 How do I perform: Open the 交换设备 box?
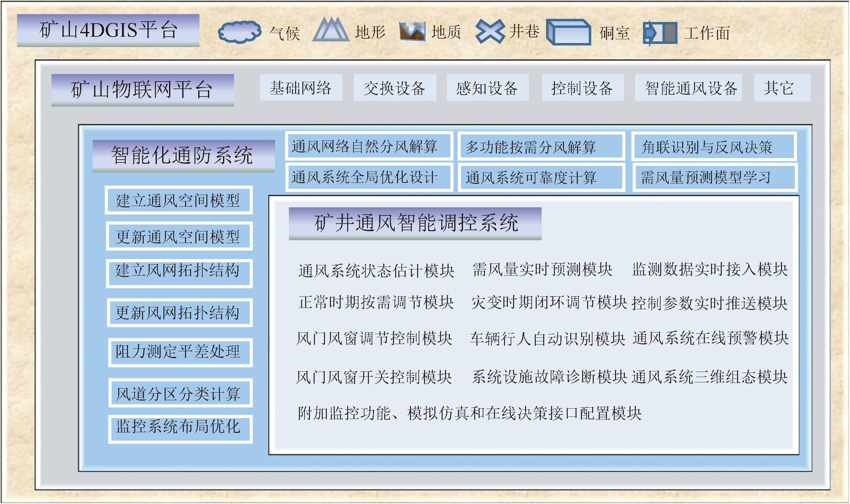395,88
